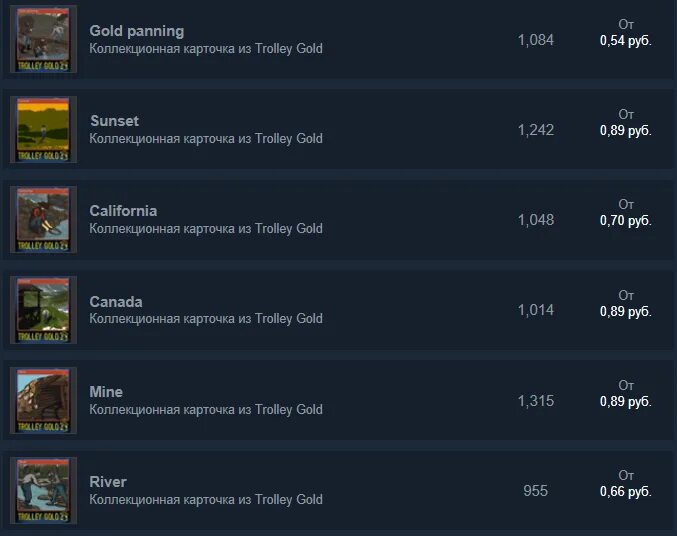Click the Mine card thumbnail
The image size is (677, 536).
pyautogui.click(x=43, y=400)
